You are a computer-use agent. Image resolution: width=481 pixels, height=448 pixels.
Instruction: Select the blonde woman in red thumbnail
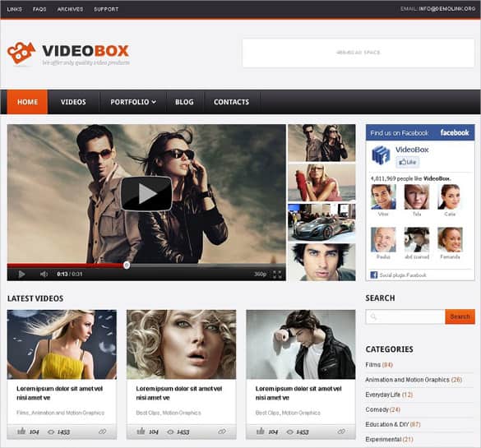321,182
